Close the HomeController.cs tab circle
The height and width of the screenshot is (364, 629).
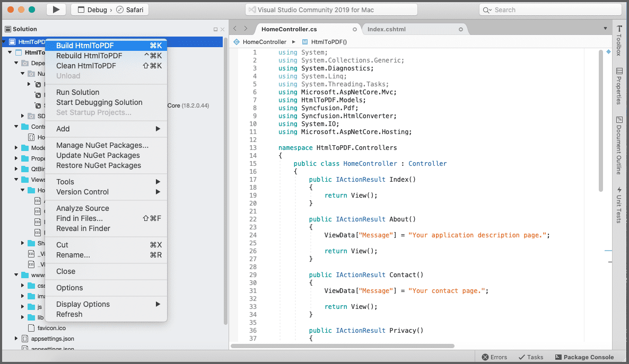(355, 29)
